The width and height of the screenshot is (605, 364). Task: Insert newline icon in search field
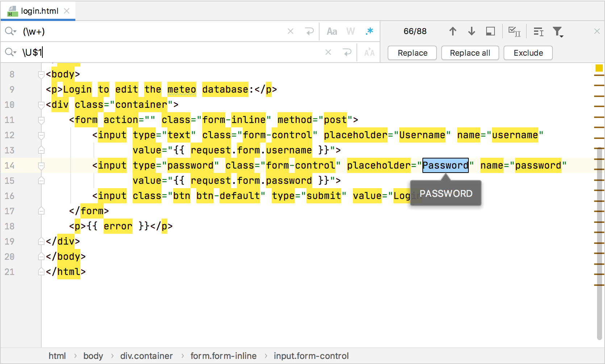click(309, 31)
